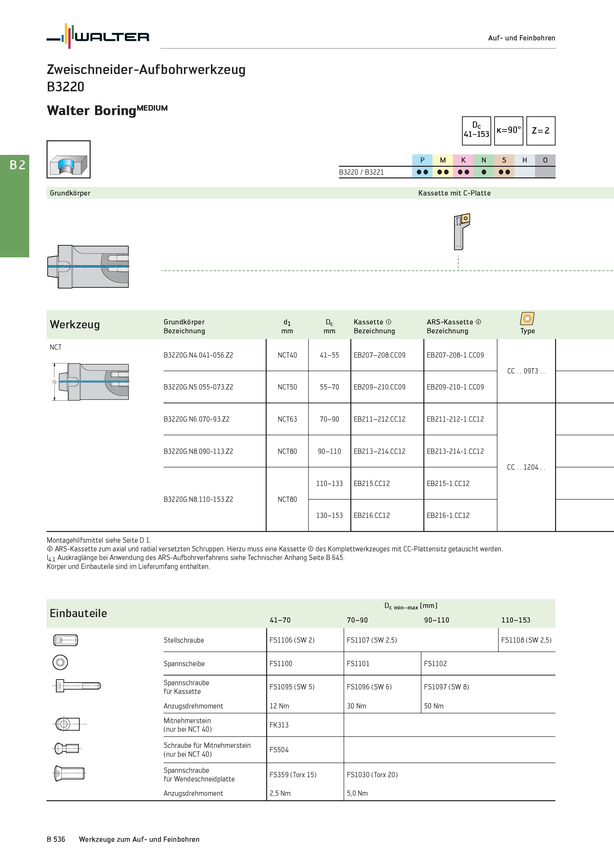This screenshot has height=868, width=614.
Task: Click the B3220G.N5.055-073.Z2 designation
Action: pyautogui.click(x=198, y=387)
